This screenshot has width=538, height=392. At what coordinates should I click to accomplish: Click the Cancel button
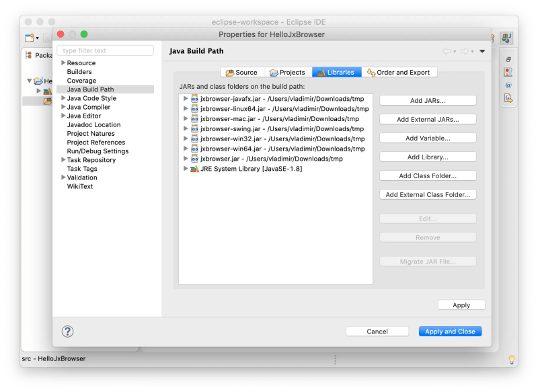(377, 331)
